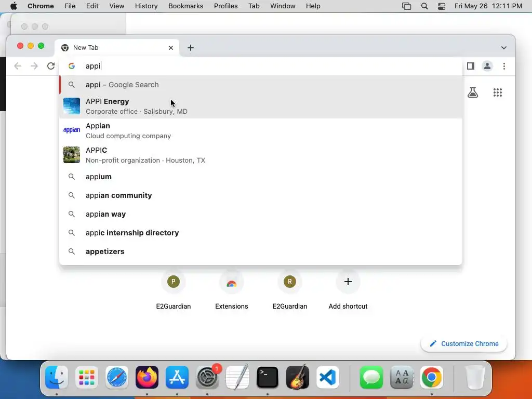Open Launchpad from the Dock
This screenshot has width=532, height=399.
pyautogui.click(x=87, y=377)
